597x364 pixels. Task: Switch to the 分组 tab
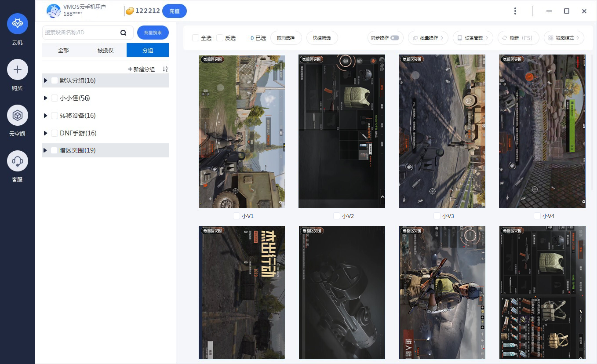pyautogui.click(x=148, y=50)
